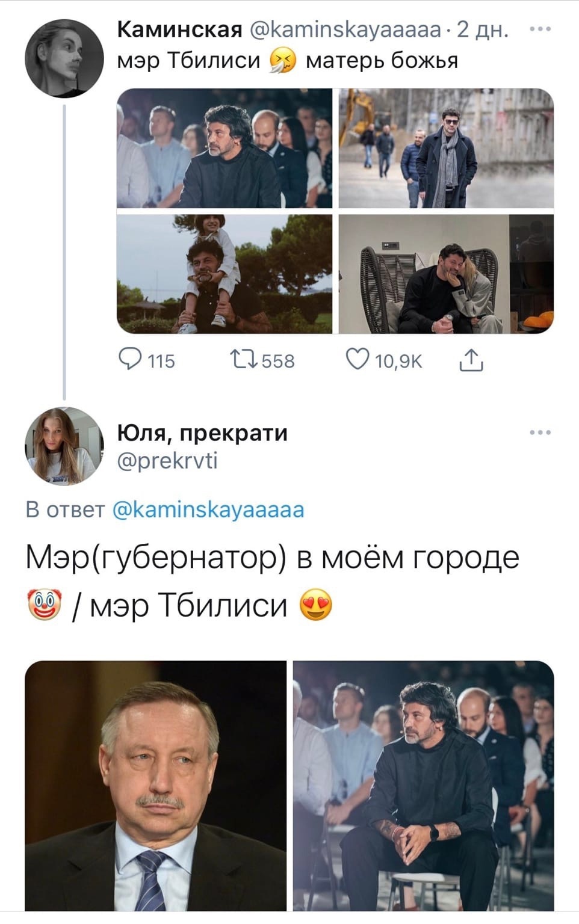
Task: Tap the reply text mentioning мэр Тбилиси
Action: (x=272, y=581)
